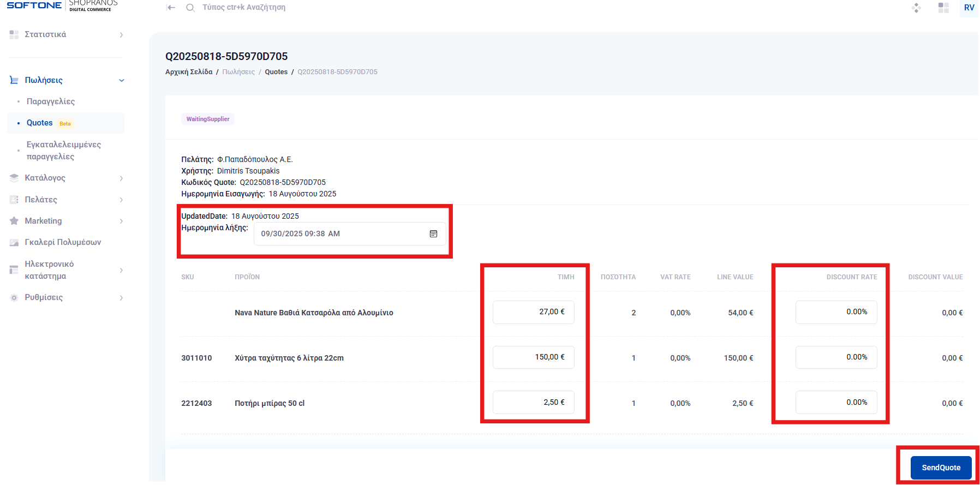This screenshot has width=980, height=485.
Task: Open the RV user avatar menu
Action: [969, 8]
